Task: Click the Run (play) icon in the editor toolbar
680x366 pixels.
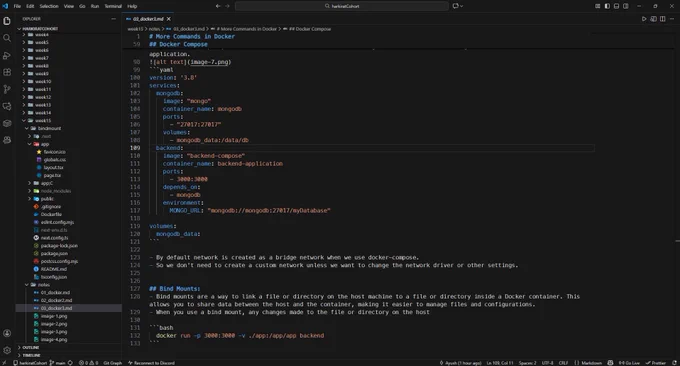Action: coord(644,19)
